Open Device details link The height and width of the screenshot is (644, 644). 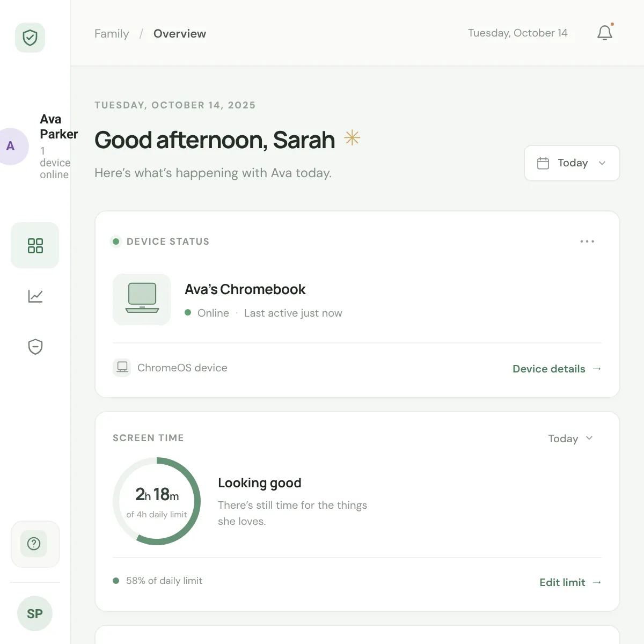557,369
